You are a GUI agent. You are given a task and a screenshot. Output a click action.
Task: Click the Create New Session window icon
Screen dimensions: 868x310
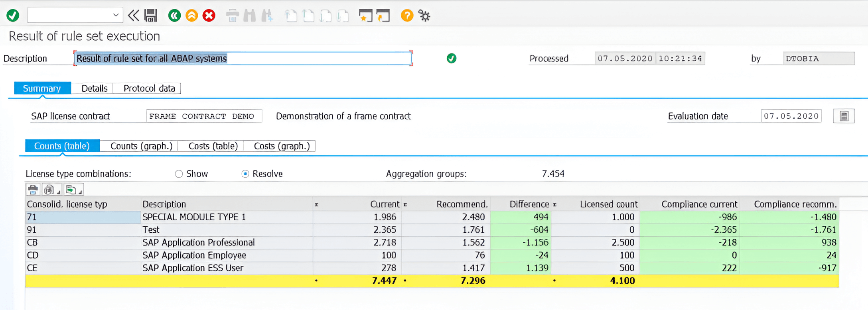tap(365, 16)
